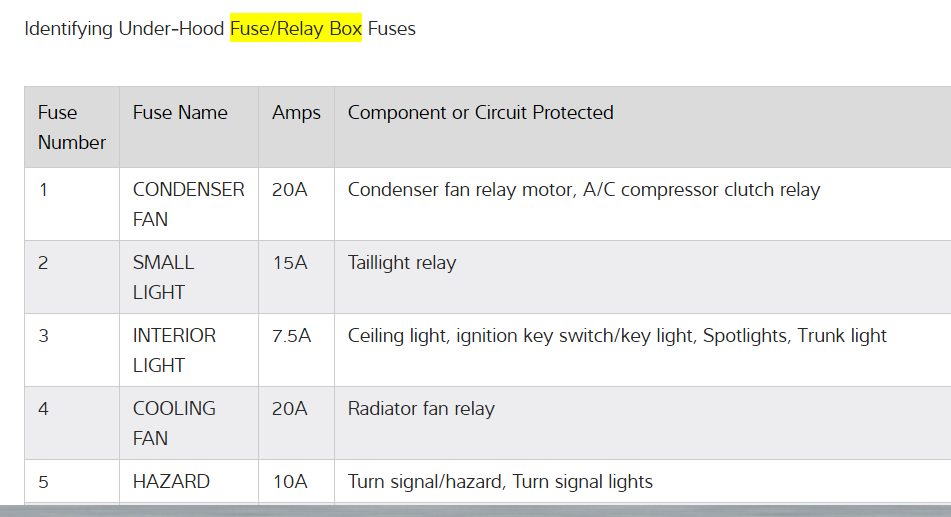Click the 15A amps value
The image size is (951, 517).
tap(290, 262)
